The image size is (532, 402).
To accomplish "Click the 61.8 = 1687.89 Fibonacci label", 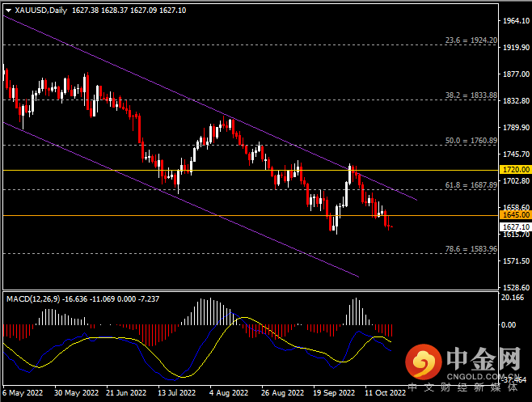I will pos(471,184).
